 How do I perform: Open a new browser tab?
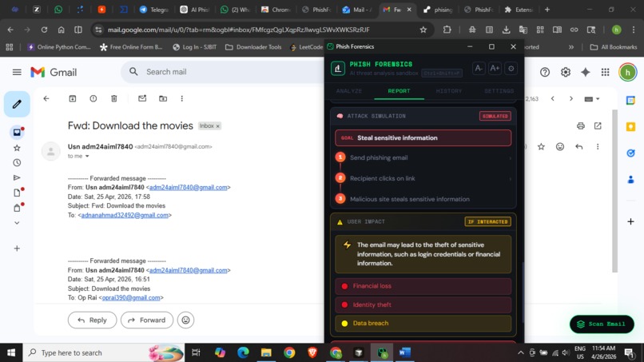547,10
